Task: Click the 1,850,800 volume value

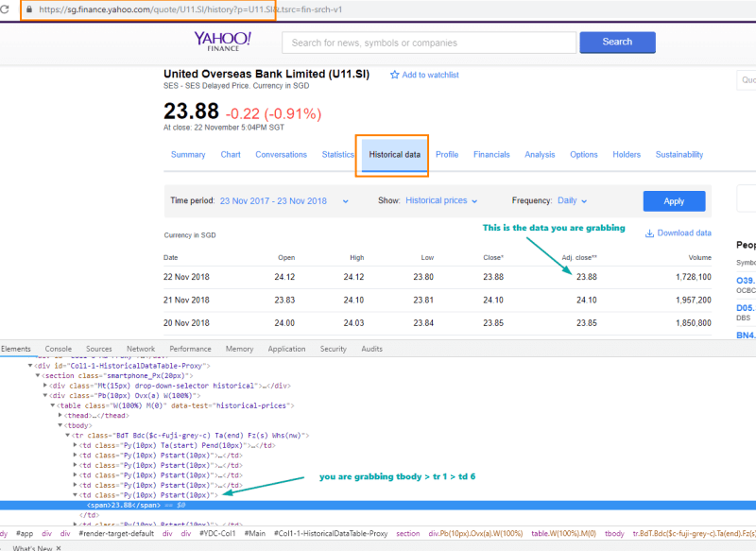Action: pos(694,323)
